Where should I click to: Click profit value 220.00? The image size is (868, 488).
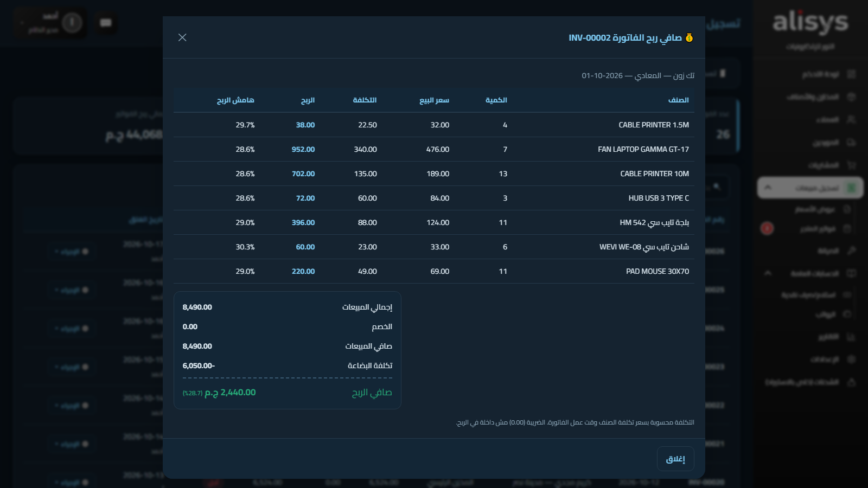pyautogui.click(x=303, y=271)
